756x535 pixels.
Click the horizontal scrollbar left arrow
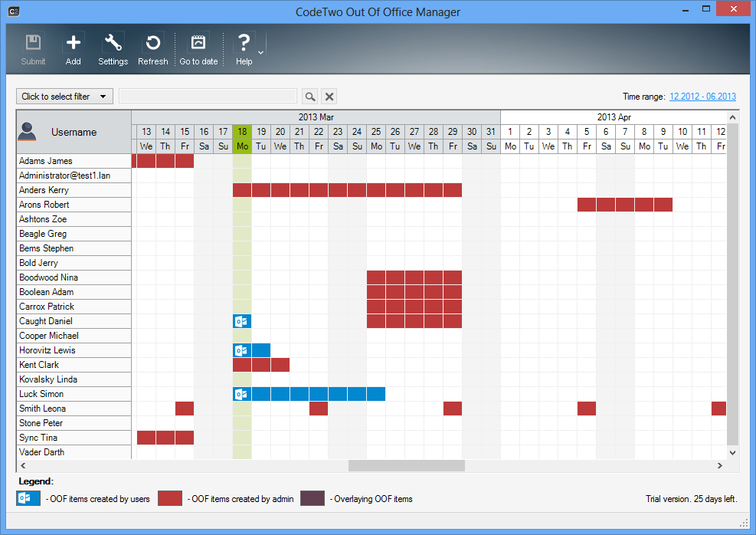[23, 465]
